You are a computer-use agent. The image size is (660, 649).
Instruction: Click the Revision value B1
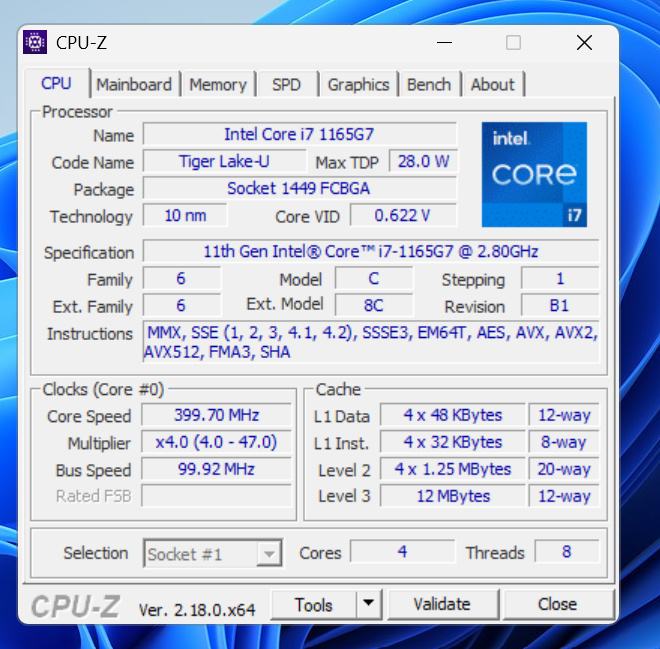pos(560,305)
